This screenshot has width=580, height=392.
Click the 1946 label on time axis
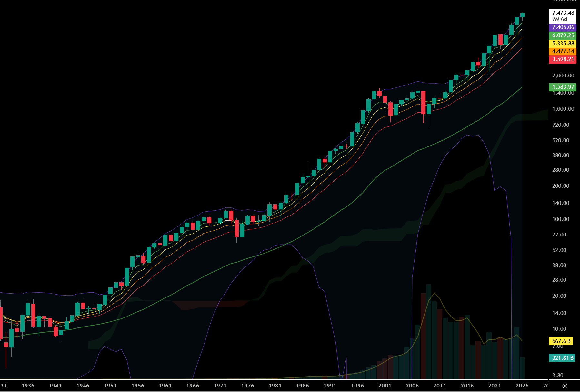click(83, 386)
